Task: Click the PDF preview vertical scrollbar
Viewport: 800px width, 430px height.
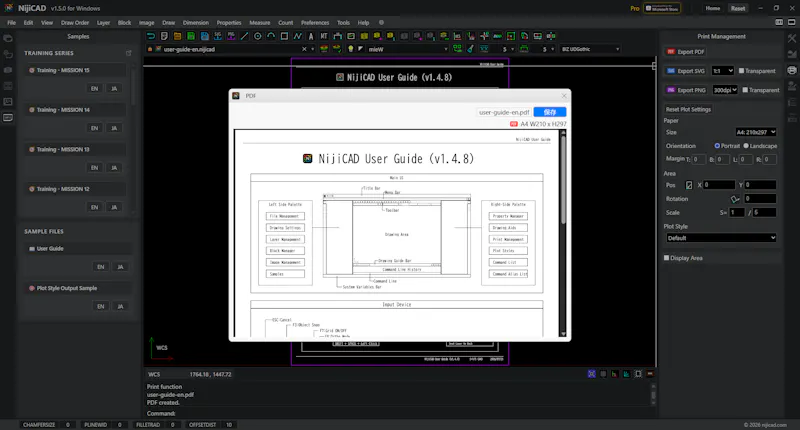Action: (x=563, y=178)
